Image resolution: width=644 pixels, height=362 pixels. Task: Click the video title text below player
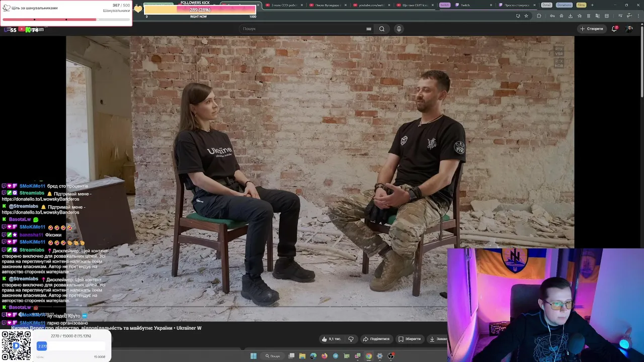[x=106, y=328]
